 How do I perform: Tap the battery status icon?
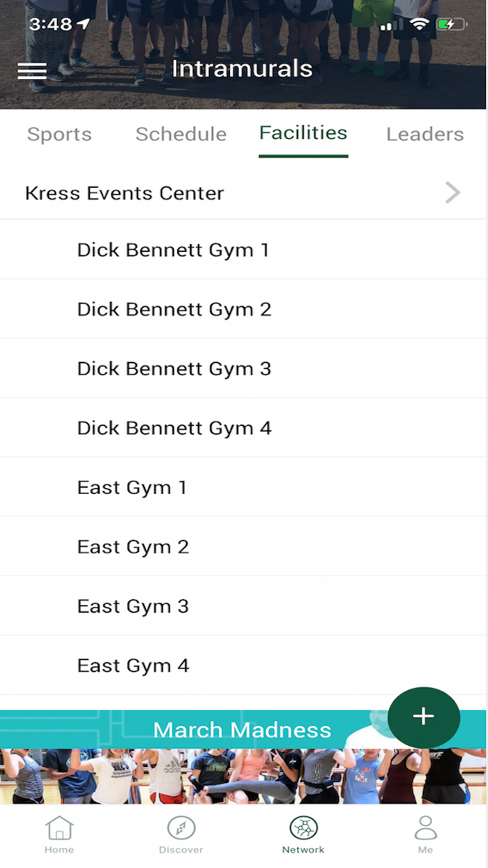(x=451, y=24)
